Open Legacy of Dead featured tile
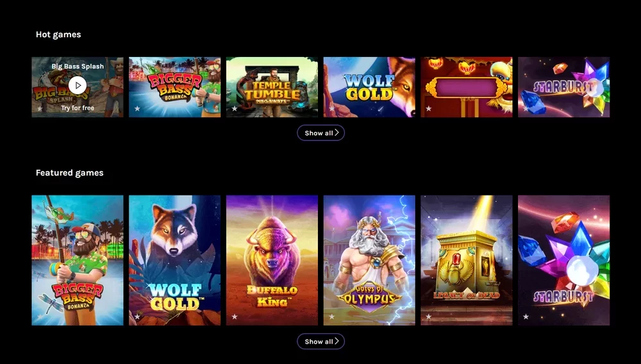 pos(467,260)
